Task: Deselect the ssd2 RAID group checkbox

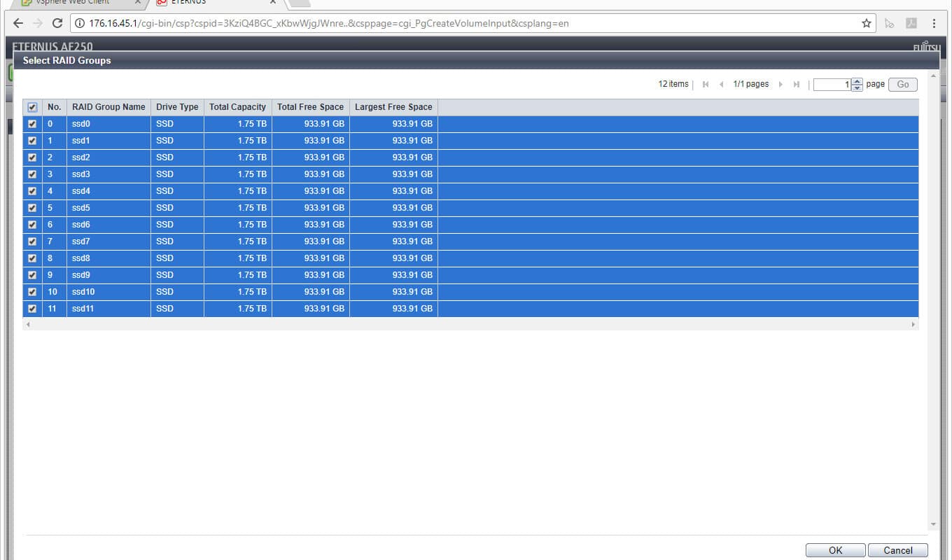Action: 32,157
